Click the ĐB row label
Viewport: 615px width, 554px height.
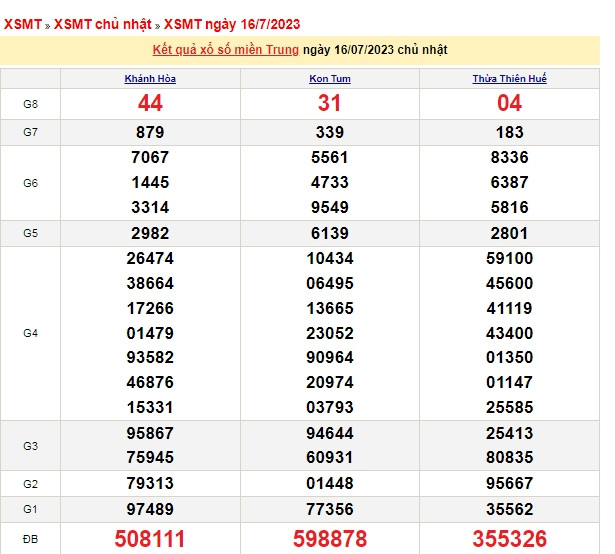point(30,539)
